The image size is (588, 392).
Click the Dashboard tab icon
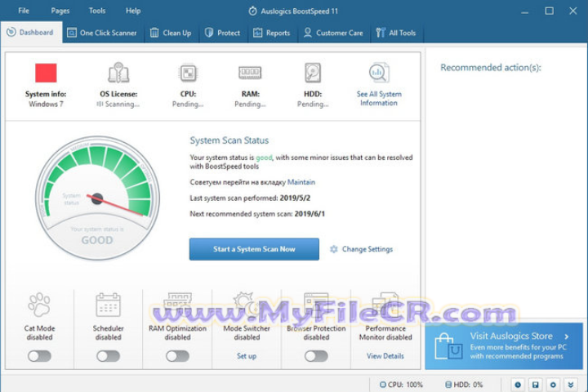tap(11, 33)
